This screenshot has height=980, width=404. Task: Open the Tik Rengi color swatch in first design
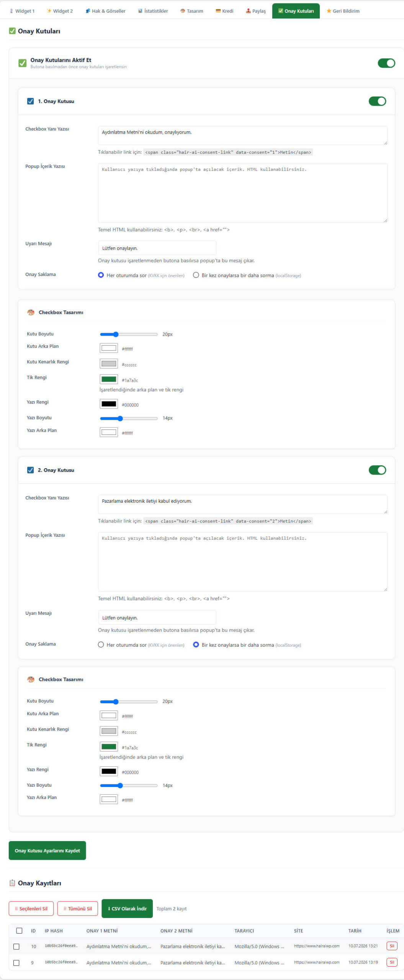pos(109,379)
